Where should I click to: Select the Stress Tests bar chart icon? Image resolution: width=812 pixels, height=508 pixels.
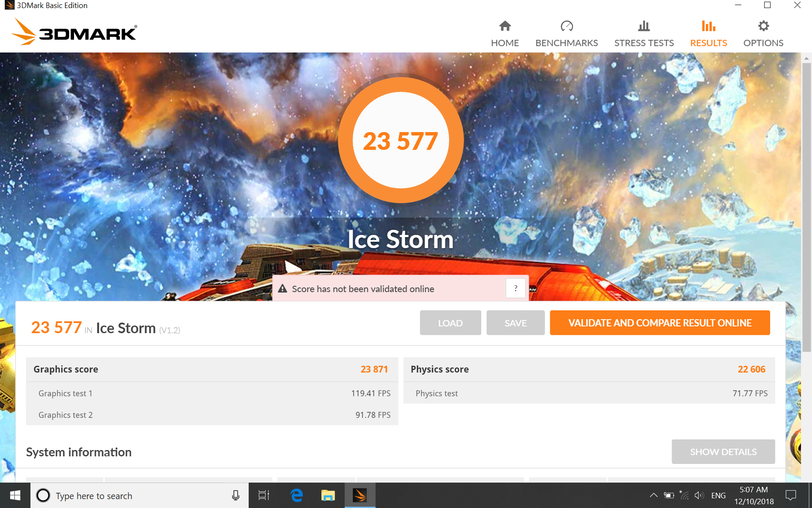[644, 26]
